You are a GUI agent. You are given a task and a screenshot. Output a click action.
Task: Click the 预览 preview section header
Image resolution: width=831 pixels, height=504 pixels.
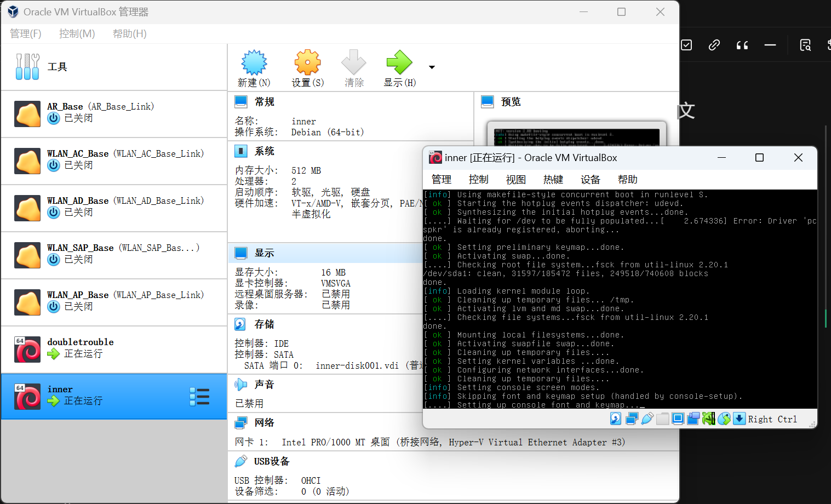[x=511, y=102]
